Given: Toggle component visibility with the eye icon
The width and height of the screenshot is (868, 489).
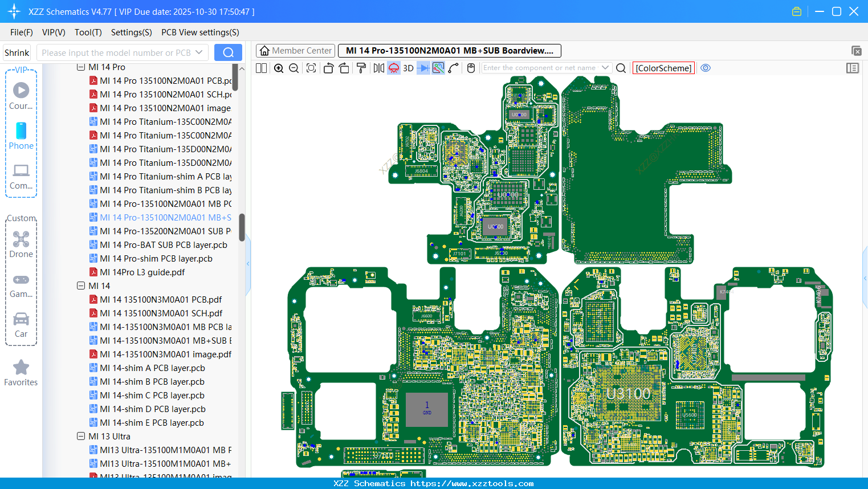Looking at the screenshot, I should point(706,68).
